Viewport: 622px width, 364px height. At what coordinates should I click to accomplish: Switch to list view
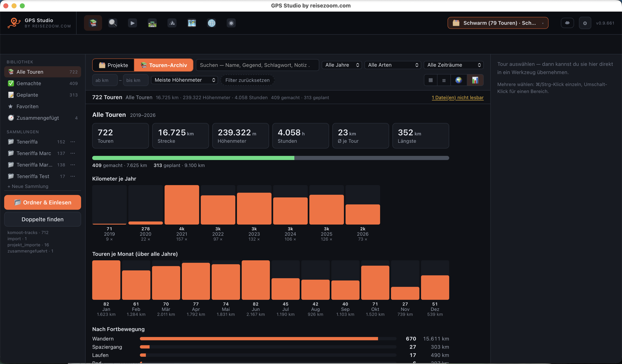pyautogui.click(x=444, y=80)
